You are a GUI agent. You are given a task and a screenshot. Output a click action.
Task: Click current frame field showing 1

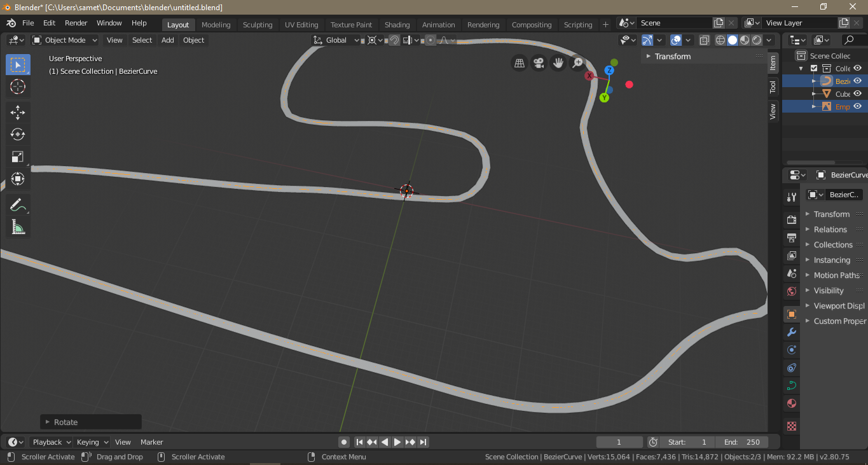point(619,442)
